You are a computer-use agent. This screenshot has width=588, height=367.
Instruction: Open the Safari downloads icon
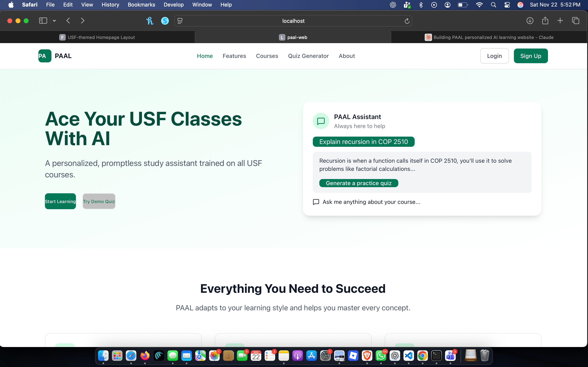pyautogui.click(x=530, y=21)
